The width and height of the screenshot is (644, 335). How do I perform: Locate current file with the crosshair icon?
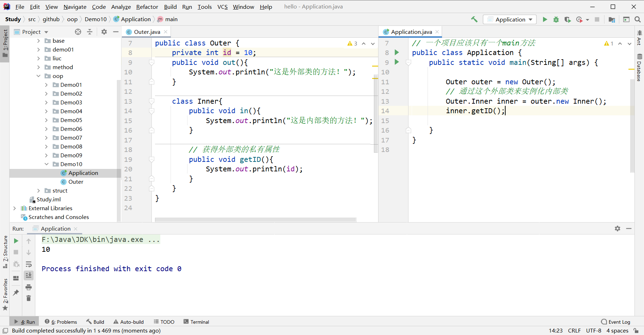tap(78, 32)
